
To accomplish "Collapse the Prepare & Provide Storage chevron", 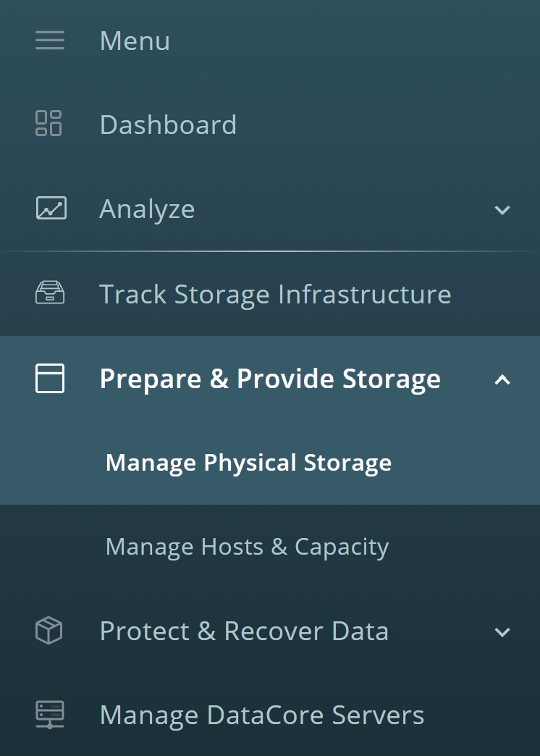I will tap(502, 380).
